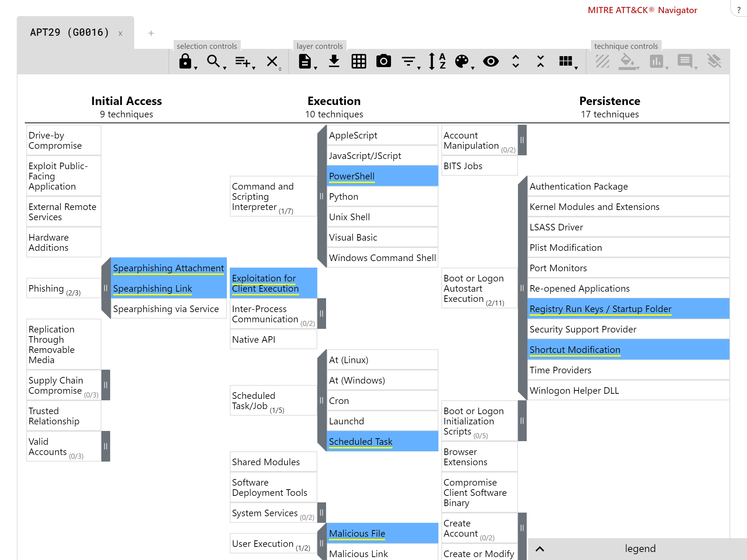Screen dimensions: 747x560
Task: Toggle show/hide disabled techniques eye icon
Action: pyautogui.click(x=491, y=61)
